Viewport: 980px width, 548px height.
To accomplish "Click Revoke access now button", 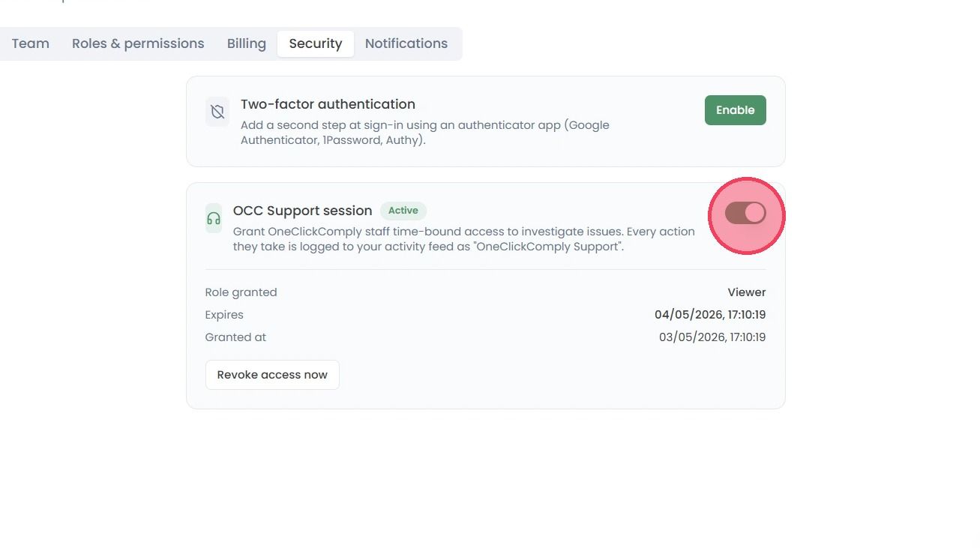I will 272,375.
